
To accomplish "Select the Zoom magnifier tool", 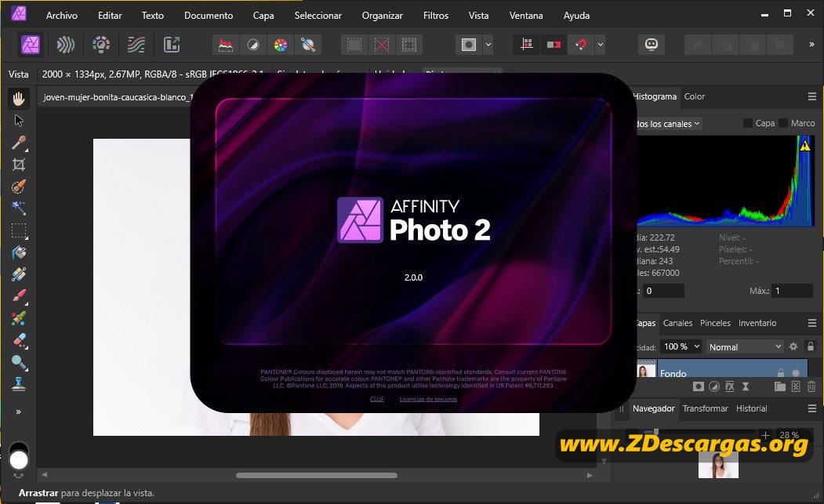I will coord(19,363).
